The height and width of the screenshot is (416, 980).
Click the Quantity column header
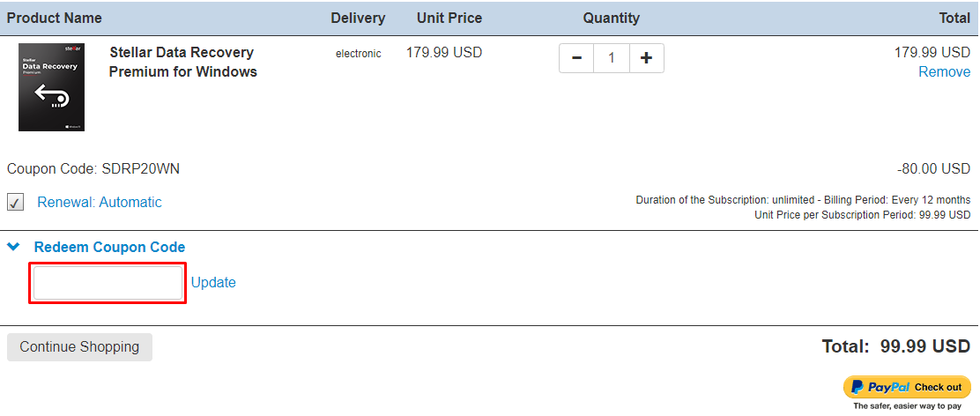pos(612,19)
